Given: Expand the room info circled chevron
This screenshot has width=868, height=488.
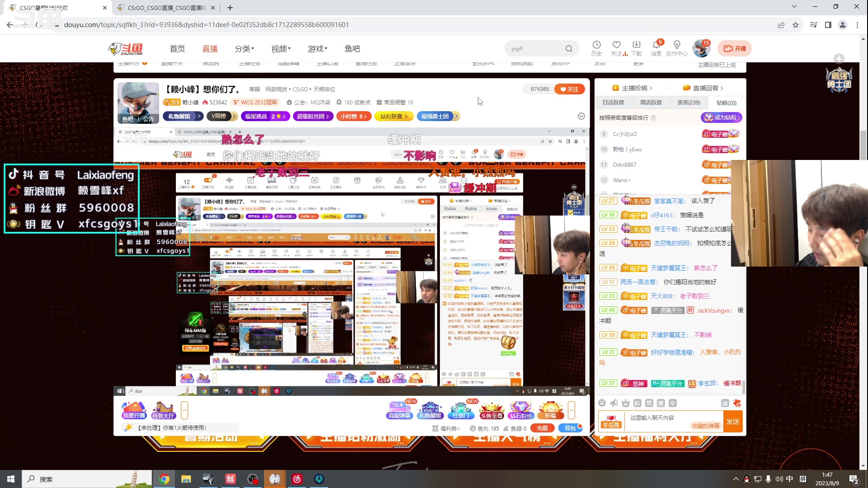Looking at the screenshot, I should point(581,116).
